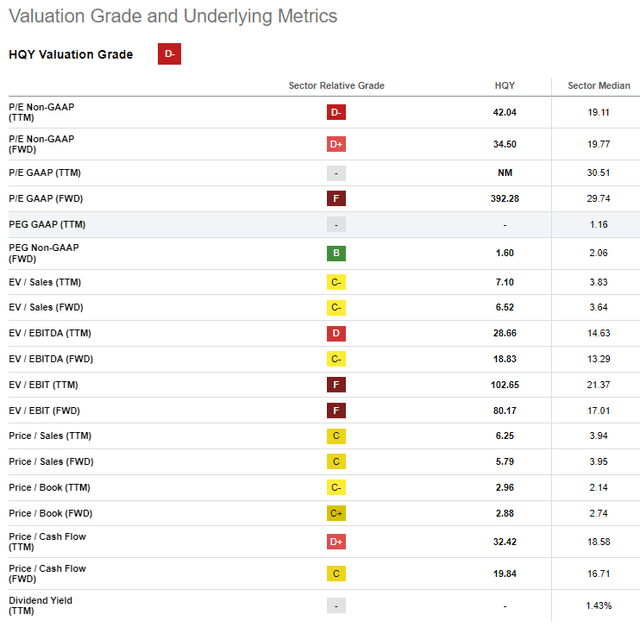Image resolution: width=640 pixels, height=627 pixels.
Task: Click the HQY value 1.60
Action: [x=505, y=253]
